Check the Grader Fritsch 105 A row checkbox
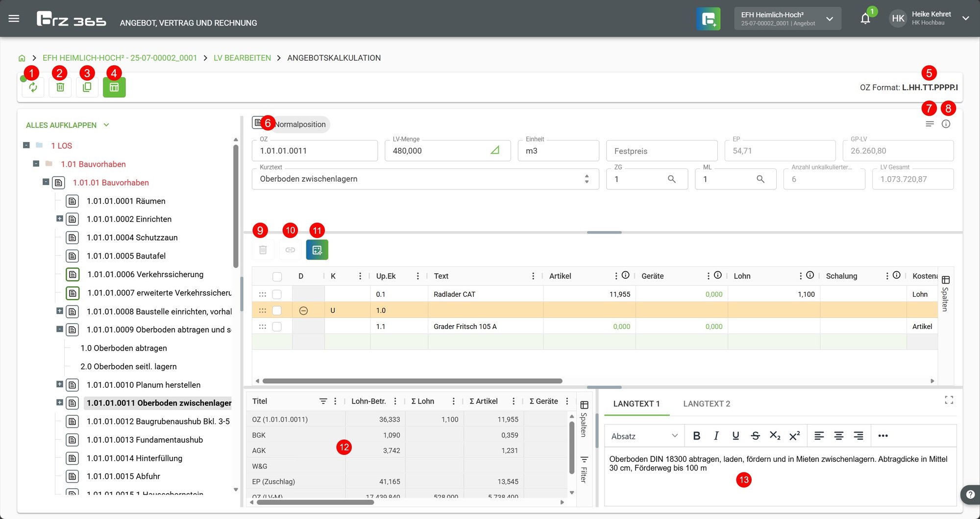The width and height of the screenshot is (980, 519). point(277,327)
